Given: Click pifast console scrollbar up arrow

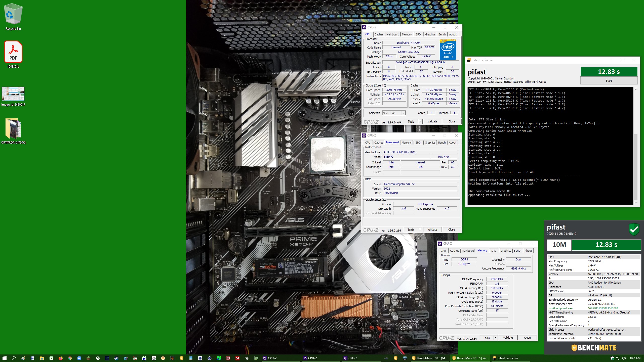Looking at the screenshot, I should [x=636, y=89].
